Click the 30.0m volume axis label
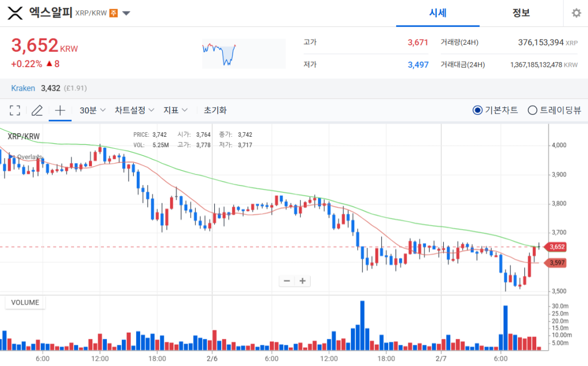This screenshot has width=588, height=366. coord(560,306)
